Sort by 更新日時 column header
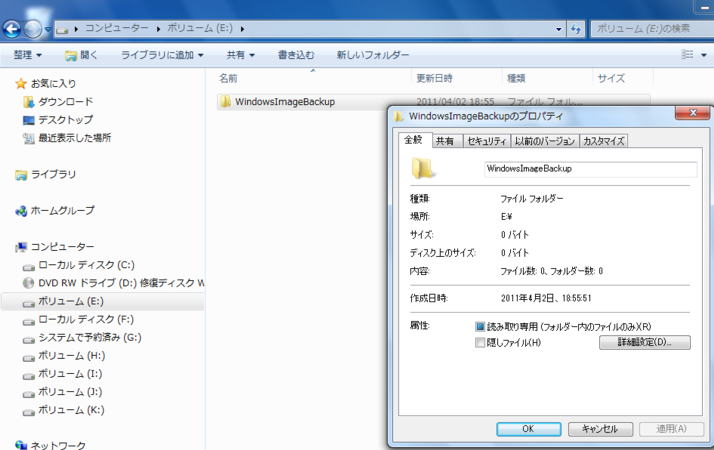The height and width of the screenshot is (450, 714). [457, 78]
